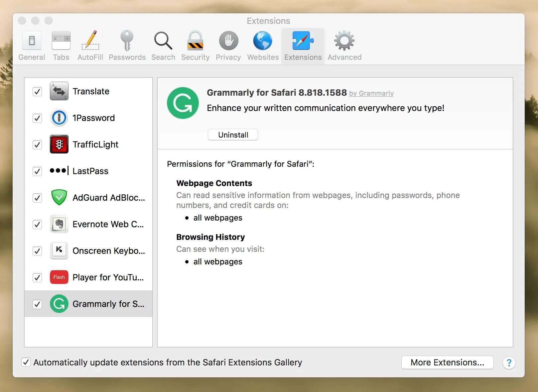Switch to the AutoFill tab label
The image size is (538, 392).
(90, 57)
